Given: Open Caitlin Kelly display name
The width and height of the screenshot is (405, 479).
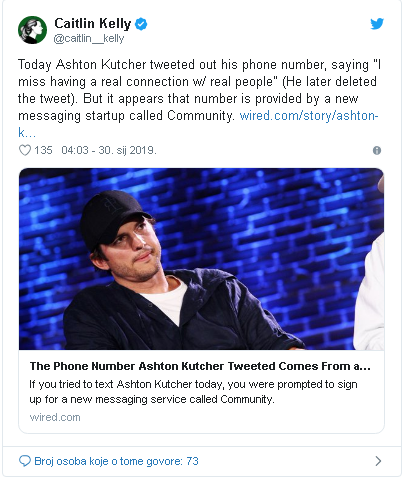Looking at the screenshot, I should (x=93, y=24).
